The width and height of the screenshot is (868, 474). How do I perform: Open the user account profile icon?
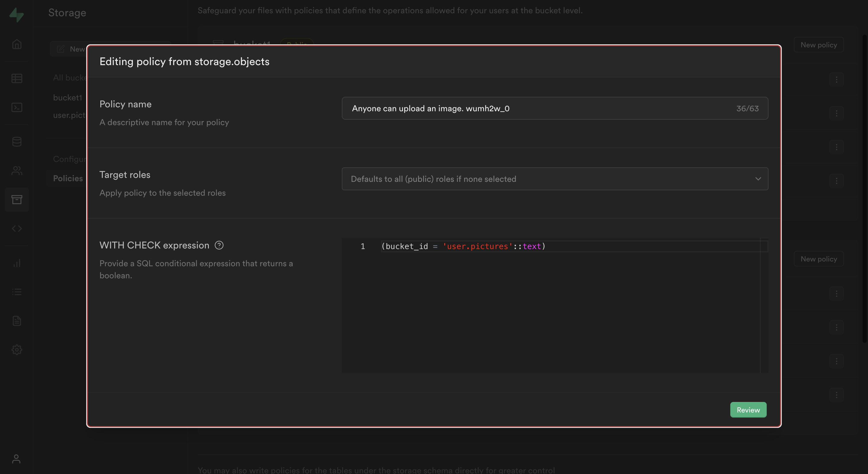point(16,459)
